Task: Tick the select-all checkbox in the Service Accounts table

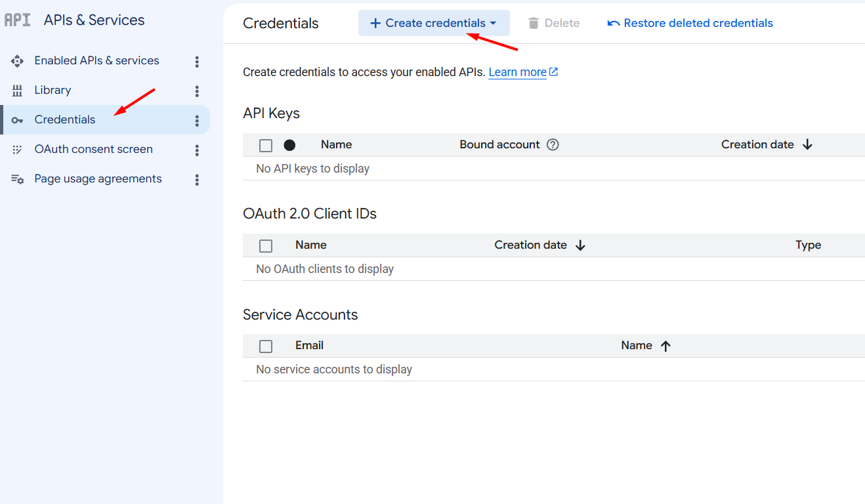Action: (x=266, y=346)
